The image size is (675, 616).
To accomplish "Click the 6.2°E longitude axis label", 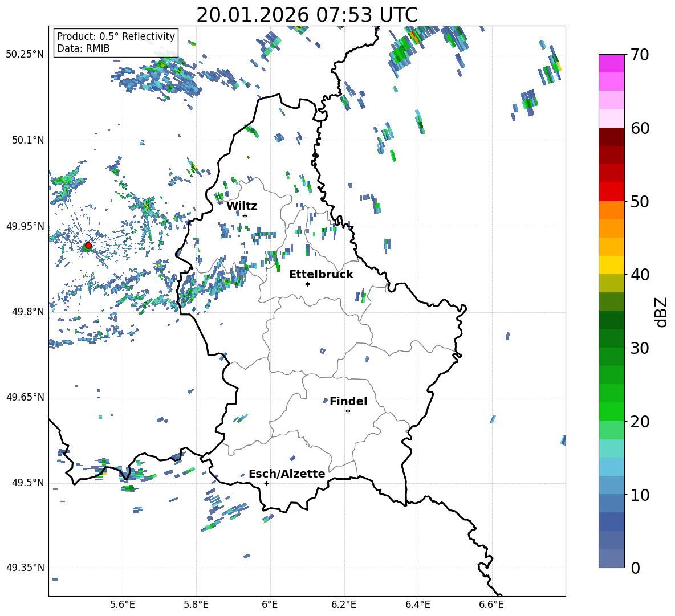I will (344, 604).
